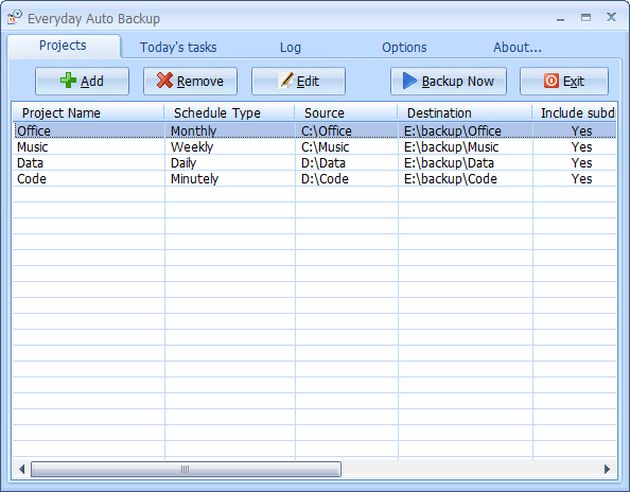The width and height of the screenshot is (630, 492).
Task: Click the pencil Edit icon
Action: (x=286, y=81)
